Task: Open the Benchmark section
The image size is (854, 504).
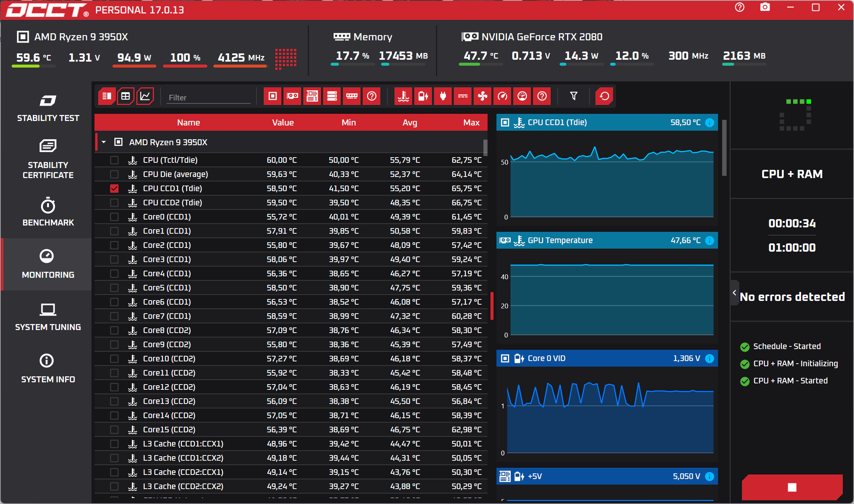Action: (x=48, y=212)
